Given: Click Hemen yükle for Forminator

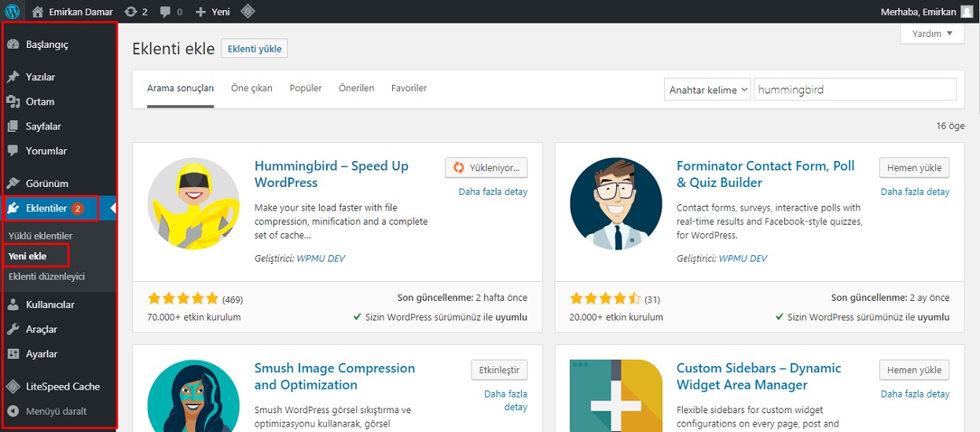Looking at the screenshot, I should pyautogui.click(x=915, y=167).
